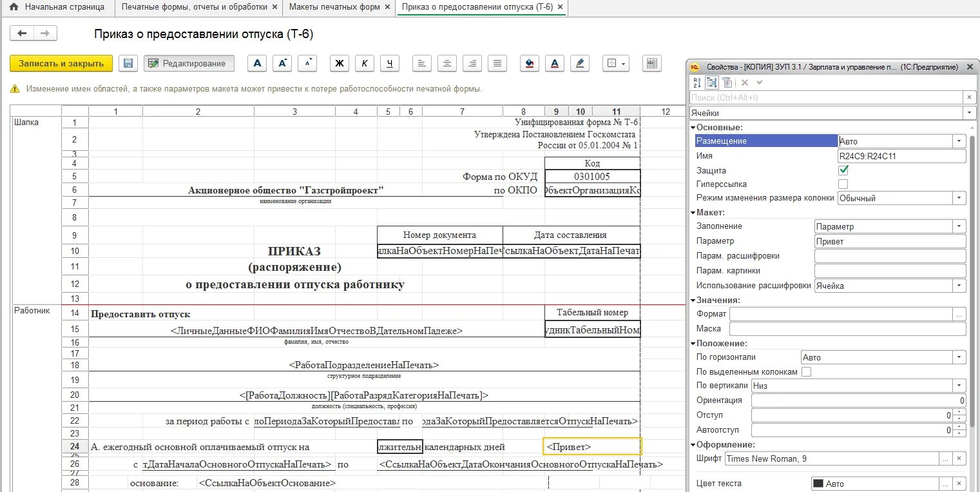Toggle italic formatting (К)
This screenshot has height=492, width=980.
(365, 63)
